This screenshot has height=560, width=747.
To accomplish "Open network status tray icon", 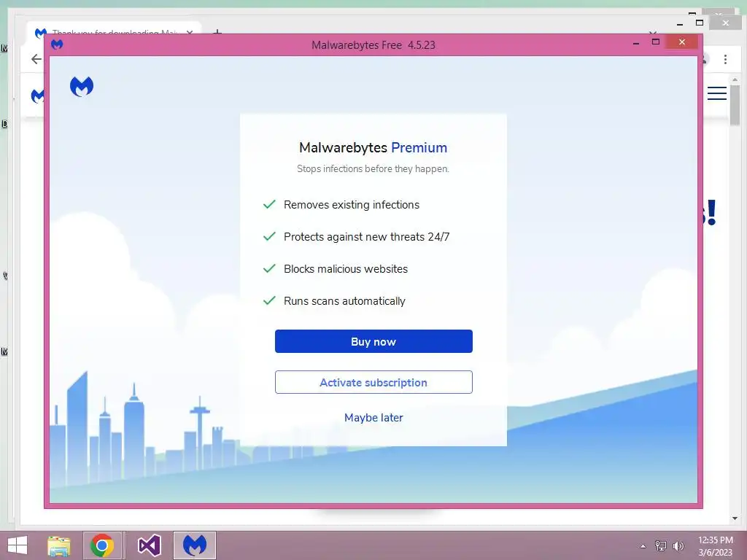I will pos(661,545).
